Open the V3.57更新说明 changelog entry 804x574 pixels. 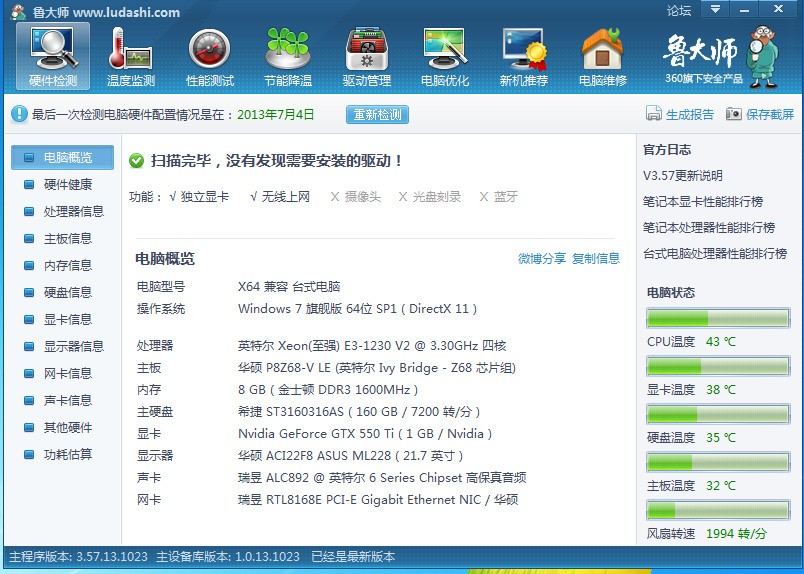click(682, 175)
